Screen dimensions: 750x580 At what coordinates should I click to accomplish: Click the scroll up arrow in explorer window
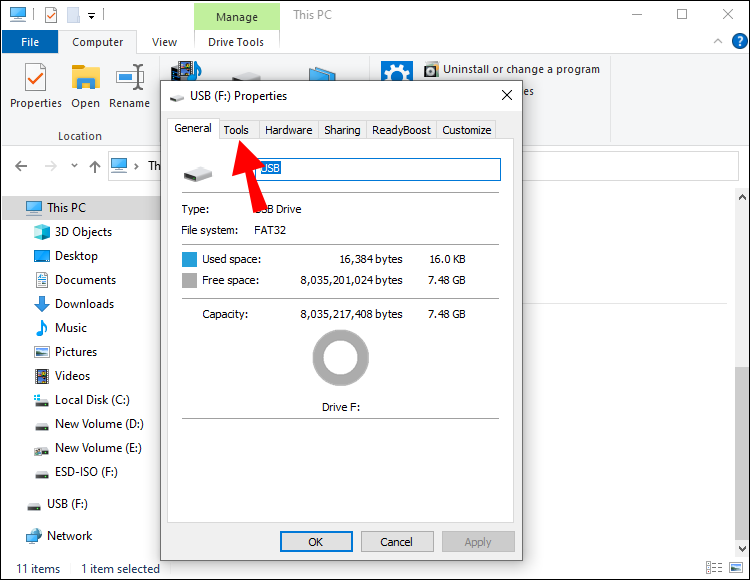(x=742, y=197)
